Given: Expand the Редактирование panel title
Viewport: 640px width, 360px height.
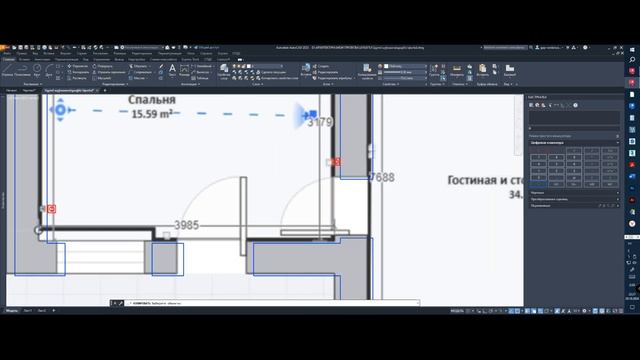Looking at the screenshot, I should 115,84.
